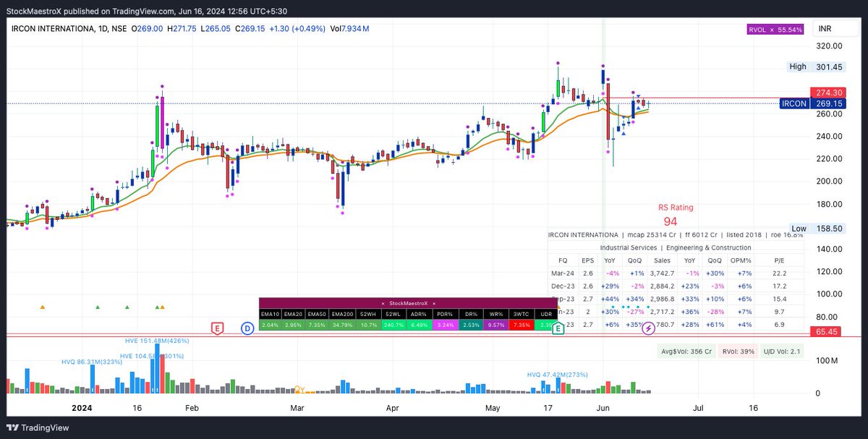Click the Dec-23 quarter row label
Viewport: 868px width, 439px height.
563,286
